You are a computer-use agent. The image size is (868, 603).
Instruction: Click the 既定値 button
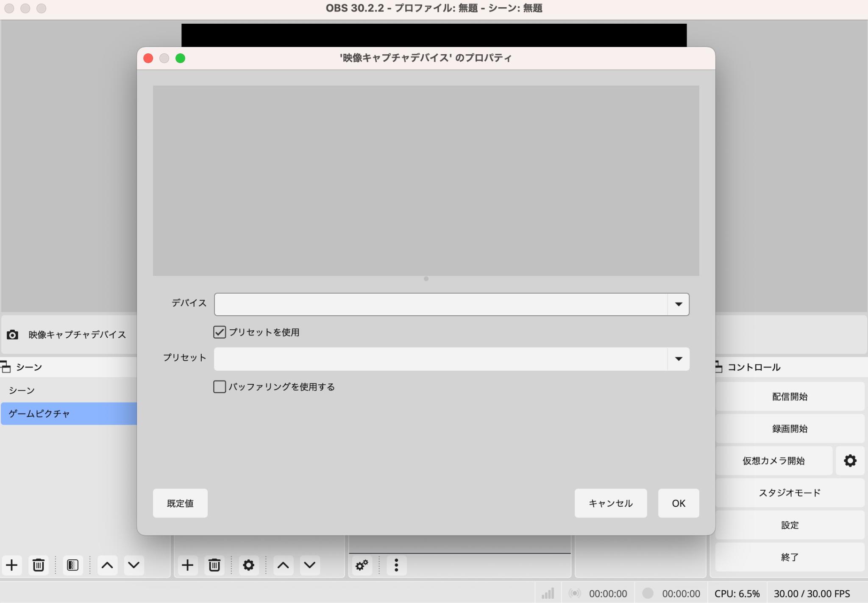180,503
